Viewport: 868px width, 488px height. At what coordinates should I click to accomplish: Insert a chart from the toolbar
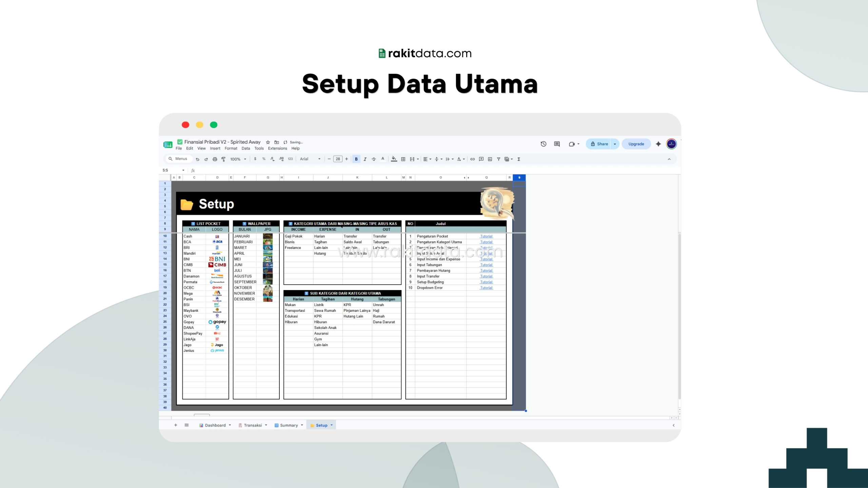click(490, 159)
